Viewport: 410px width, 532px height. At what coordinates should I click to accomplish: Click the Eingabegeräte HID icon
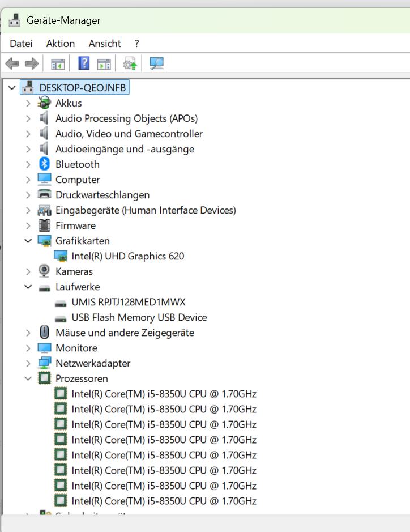click(x=44, y=210)
